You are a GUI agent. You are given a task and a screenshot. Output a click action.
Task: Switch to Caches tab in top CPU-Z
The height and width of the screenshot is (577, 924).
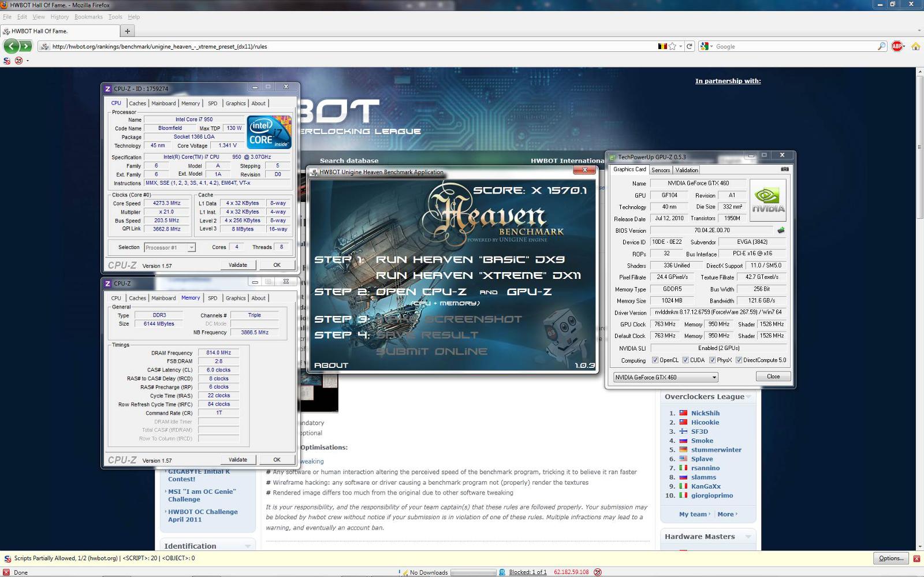(137, 103)
